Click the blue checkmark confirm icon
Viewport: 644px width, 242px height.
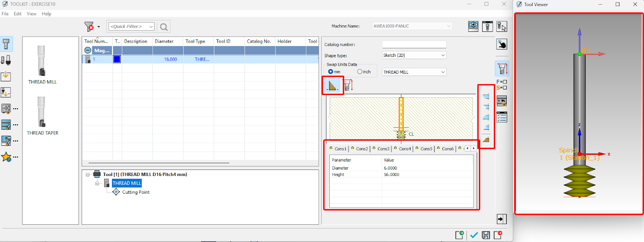click(x=474, y=235)
